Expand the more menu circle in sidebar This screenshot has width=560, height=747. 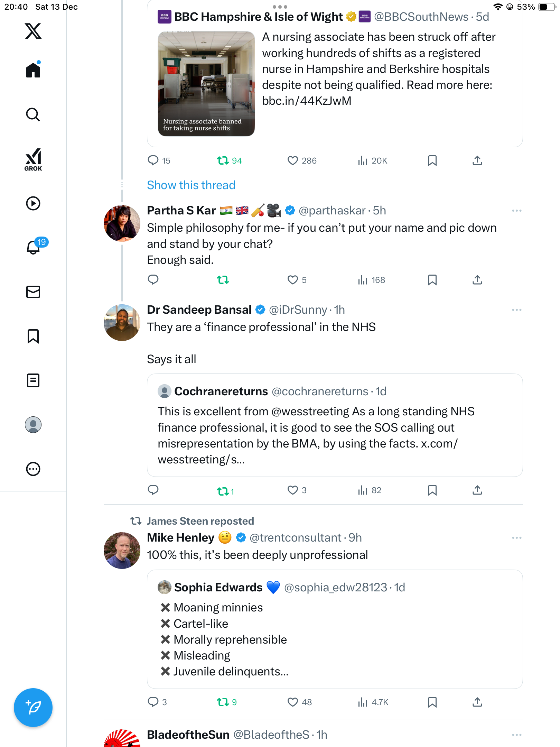click(x=33, y=469)
